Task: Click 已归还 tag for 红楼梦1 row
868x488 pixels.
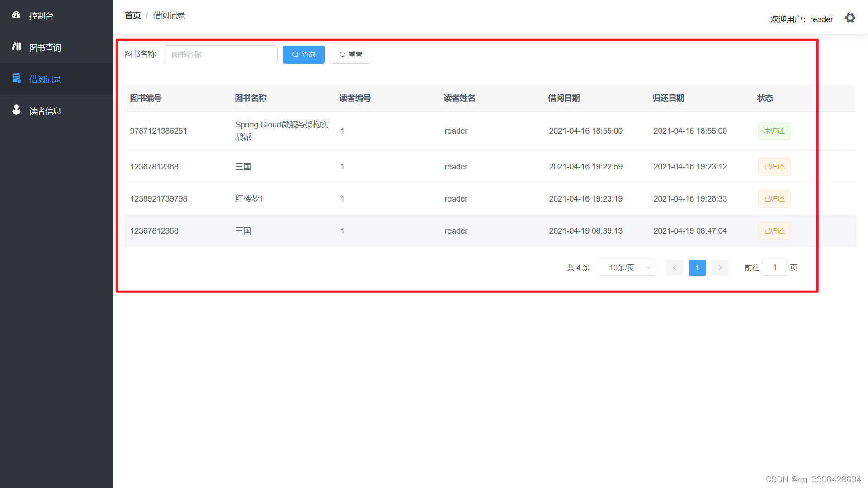Action: pos(774,199)
